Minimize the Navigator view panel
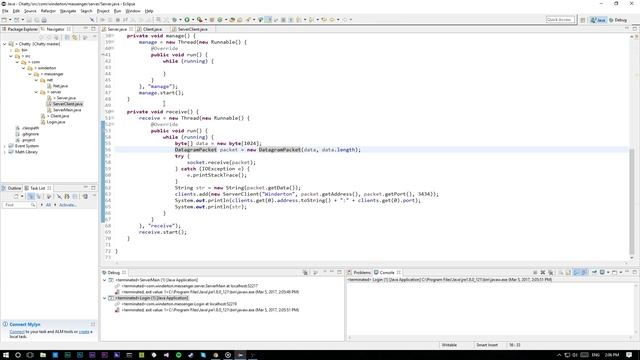Image resolution: width=640 pixels, height=360 pixels. tap(86, 29)
